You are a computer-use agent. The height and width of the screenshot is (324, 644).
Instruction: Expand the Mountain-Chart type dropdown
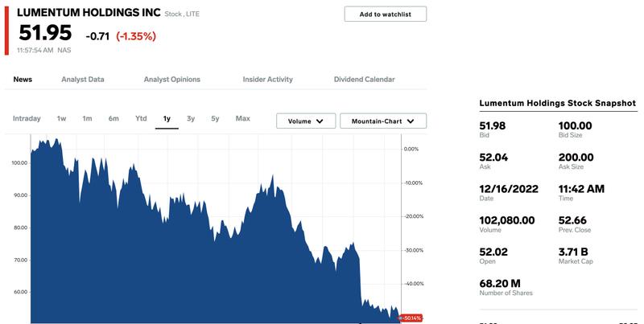[383, 121]
